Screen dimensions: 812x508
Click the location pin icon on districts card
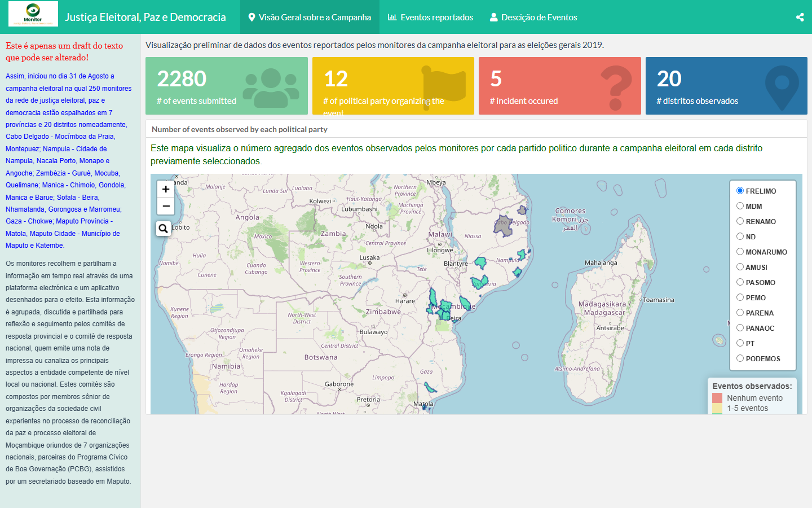click(782, 87)
